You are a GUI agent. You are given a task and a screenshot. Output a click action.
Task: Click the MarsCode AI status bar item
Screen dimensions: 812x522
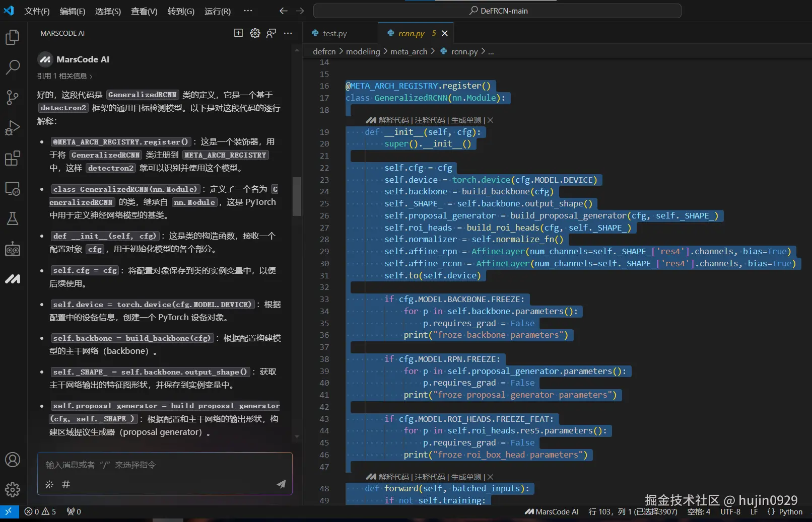tap(552, 511)
